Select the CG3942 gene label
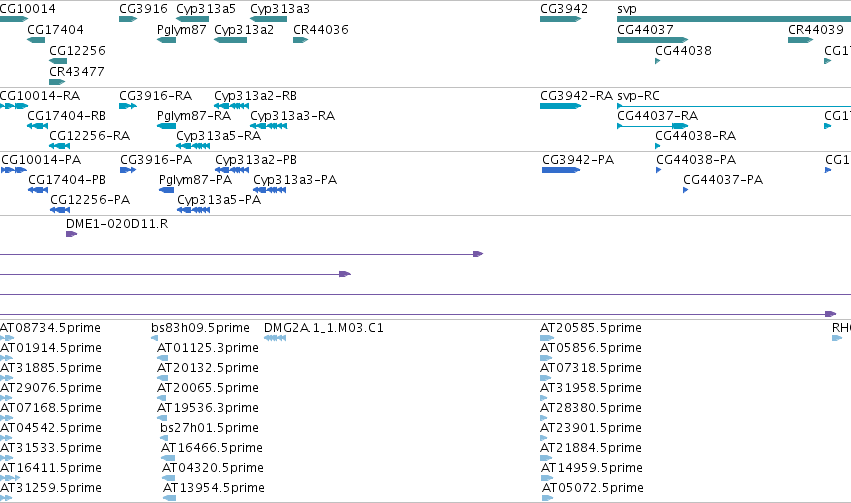The width and height of the screenshot is (851, 503). click(x=564, y=9)
